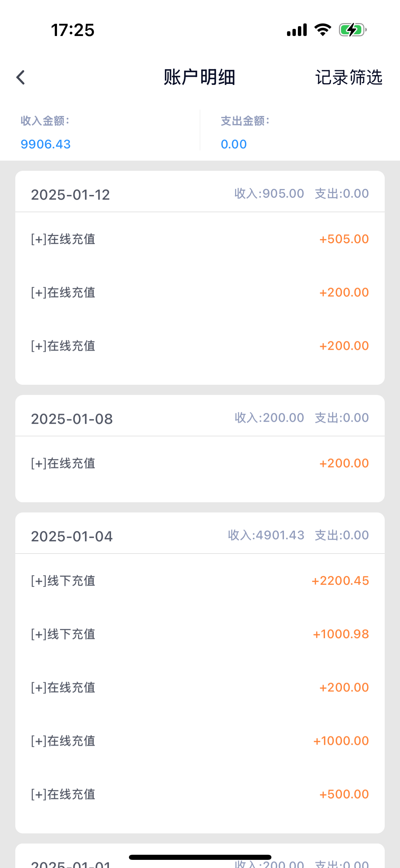400x868 pixels.
Task: Tap the 2025-01-12 date header
Action: coord(71,195)
